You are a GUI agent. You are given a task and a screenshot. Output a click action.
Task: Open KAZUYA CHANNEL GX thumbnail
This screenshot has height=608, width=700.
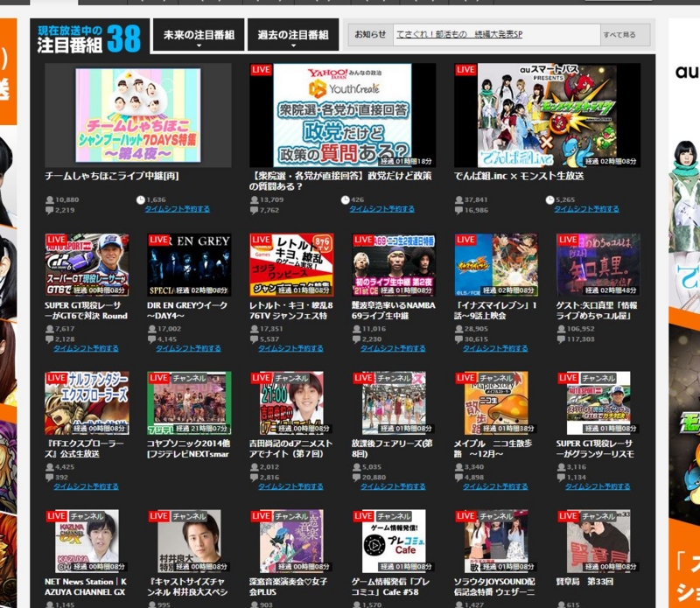tap(87, 541)
